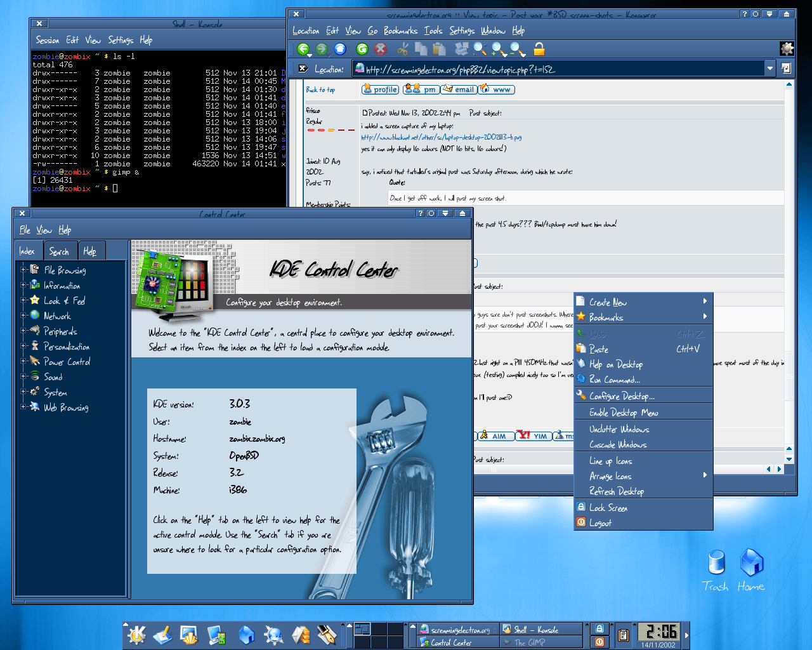Click the Print icon in Konqueror toolbar
Image resolution: width=812 pixels, height=650 pixels.
(x=461, y=50)
